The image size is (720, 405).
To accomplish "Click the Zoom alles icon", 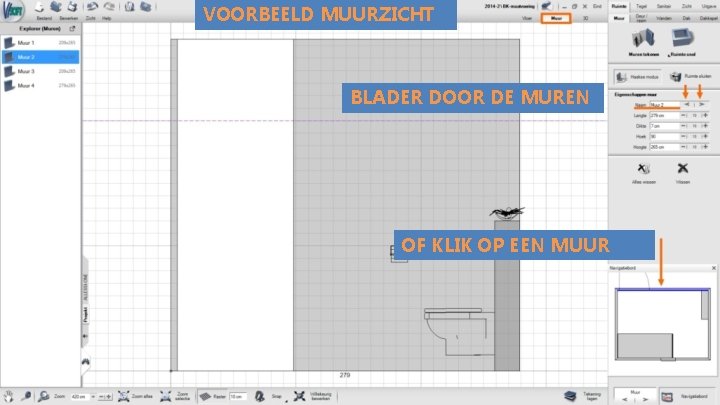I will click(x=123, y=396).
